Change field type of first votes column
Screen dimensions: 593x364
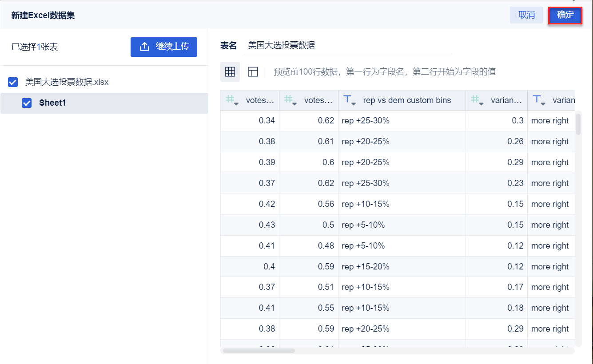(231, 100)
